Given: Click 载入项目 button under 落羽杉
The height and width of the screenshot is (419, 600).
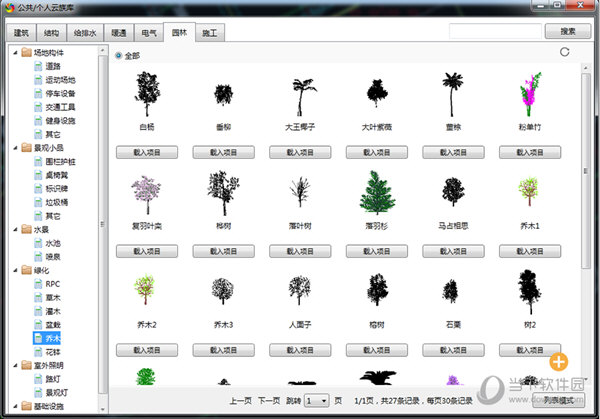Looking at the screenshot, I should [x=377, y=251].
